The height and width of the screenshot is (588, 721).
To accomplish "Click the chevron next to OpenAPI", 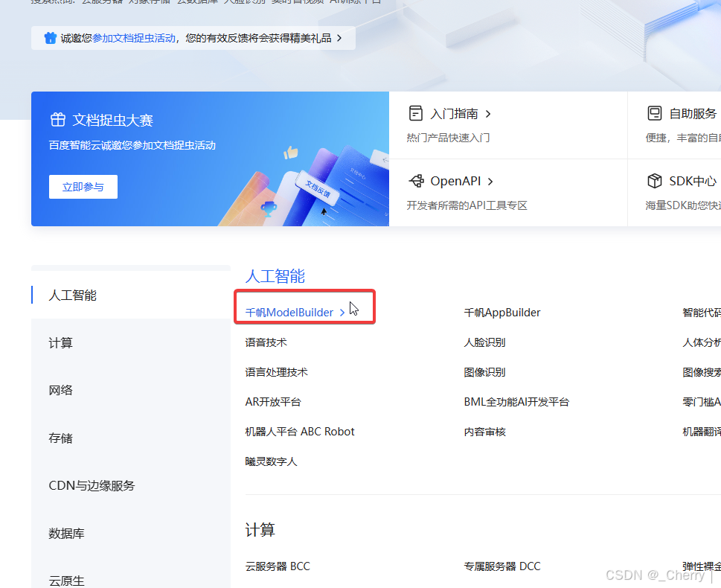I will point(490,182).
